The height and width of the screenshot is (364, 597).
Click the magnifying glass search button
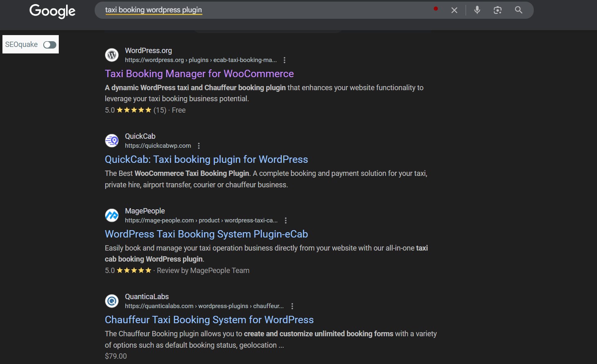point(519,10)
